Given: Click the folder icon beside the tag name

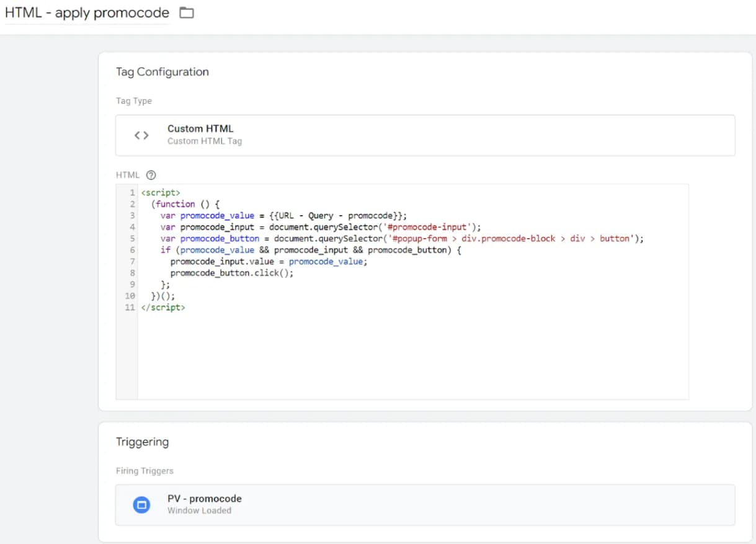Looking at the screenshot, I should click(187, 12).
